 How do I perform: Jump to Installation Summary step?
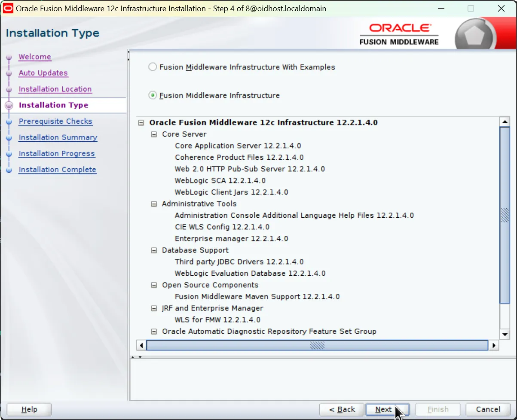pyautogui.click(x=58, y=137)
